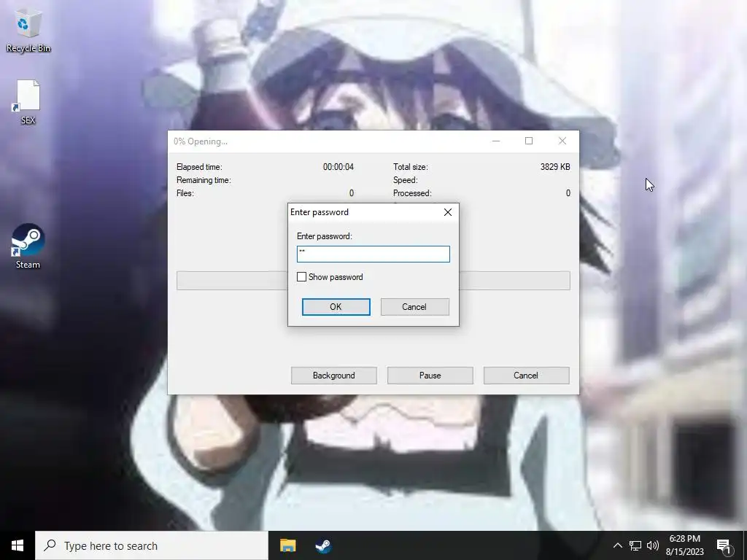The width and height of the screenshot is (747, 560).
Task: Open the network status tray icon
Action: pyautogui.click(x=635, y=545)
